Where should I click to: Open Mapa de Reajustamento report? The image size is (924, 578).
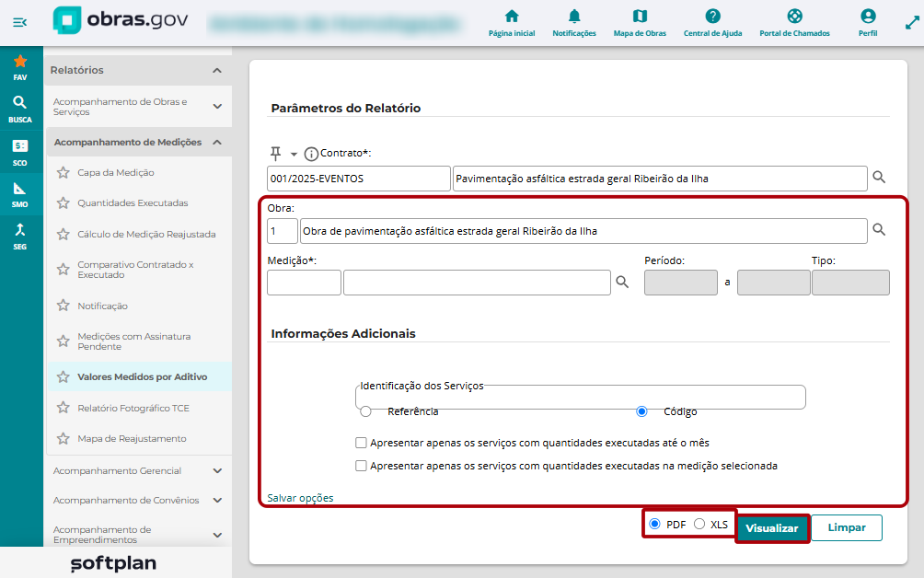[x=132, y=439]
